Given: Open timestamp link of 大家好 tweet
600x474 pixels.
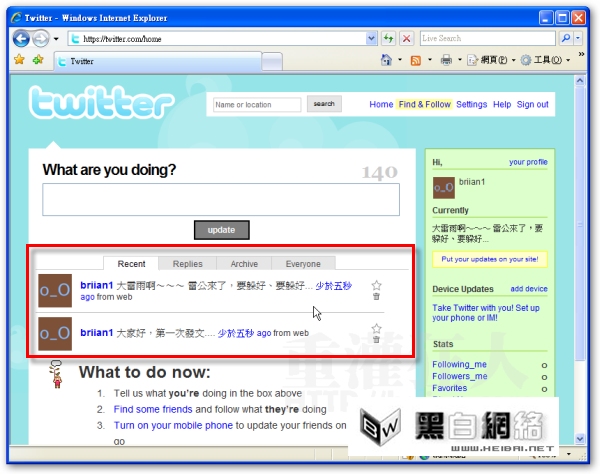Looking at the screenshot, I should (x=245, y=333).
